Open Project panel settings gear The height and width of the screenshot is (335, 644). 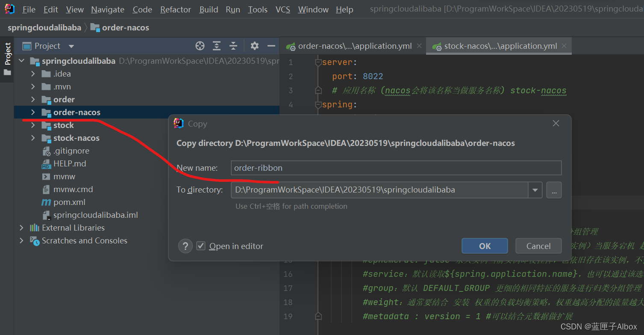[255, 46]
